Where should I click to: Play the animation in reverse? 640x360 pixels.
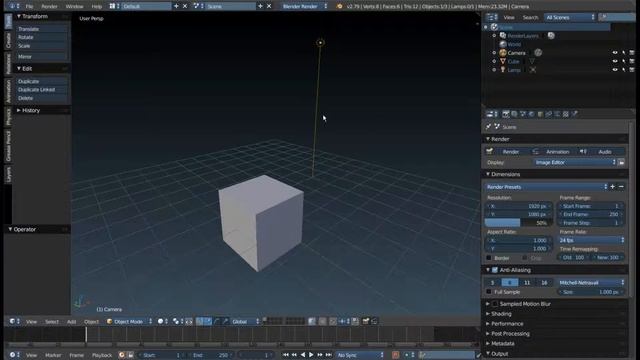point(302,355)
